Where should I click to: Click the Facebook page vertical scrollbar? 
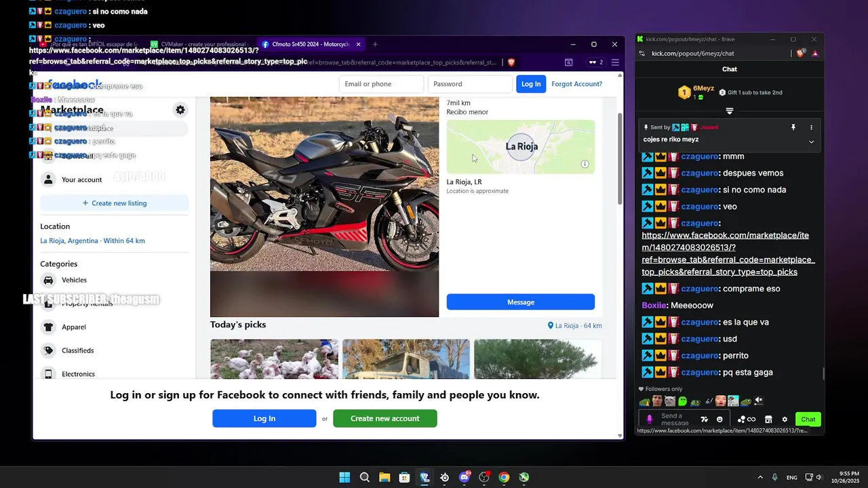(x=620, y=159)
